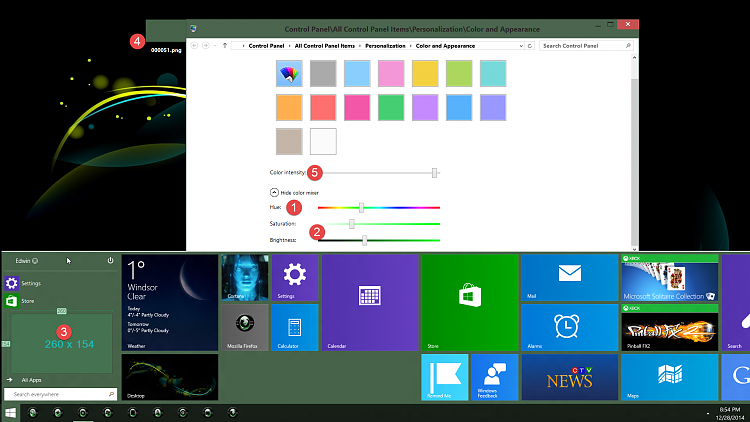Open the Mozilla Firefox tile
Screen dimensions: 750x422
(x=245, y=327)
